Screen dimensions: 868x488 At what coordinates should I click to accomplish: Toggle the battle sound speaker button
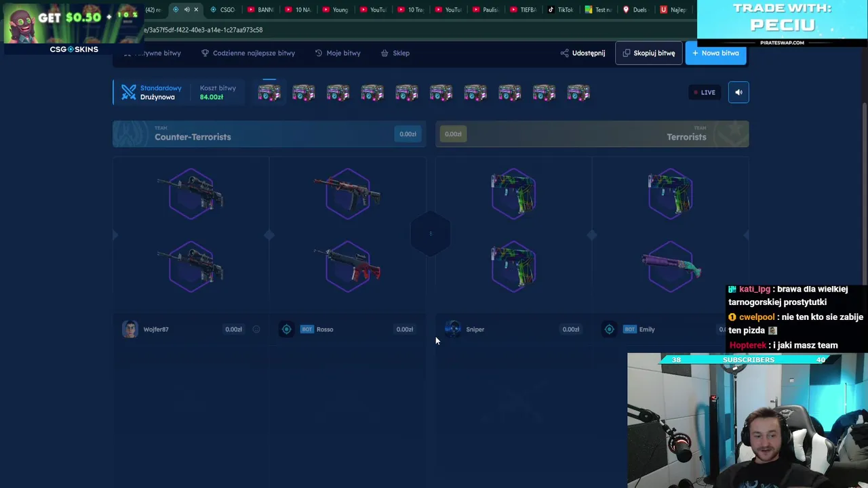(738, 92)
